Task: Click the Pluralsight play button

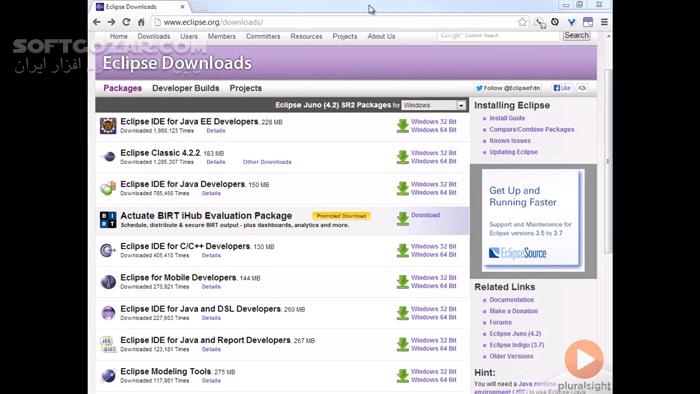Action: [584, 359]
